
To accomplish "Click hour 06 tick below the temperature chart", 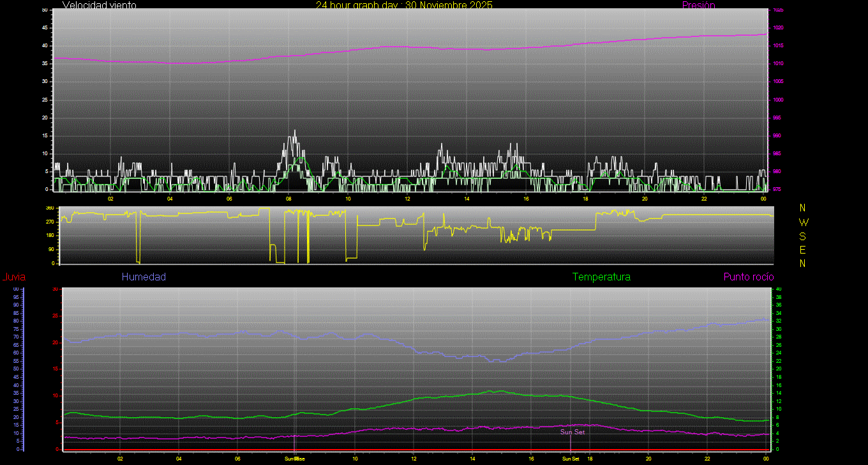I will (x=237, y=459).
